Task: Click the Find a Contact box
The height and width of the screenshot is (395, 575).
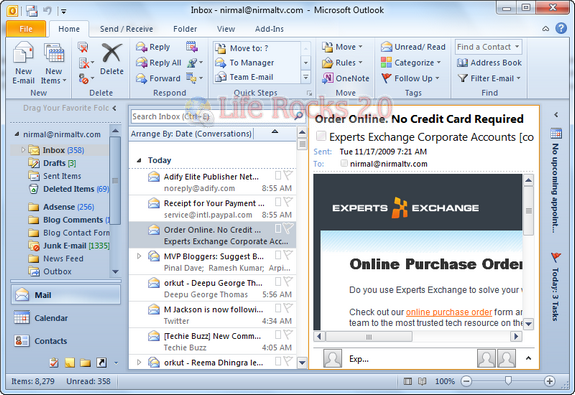Action: pos(488,47)
